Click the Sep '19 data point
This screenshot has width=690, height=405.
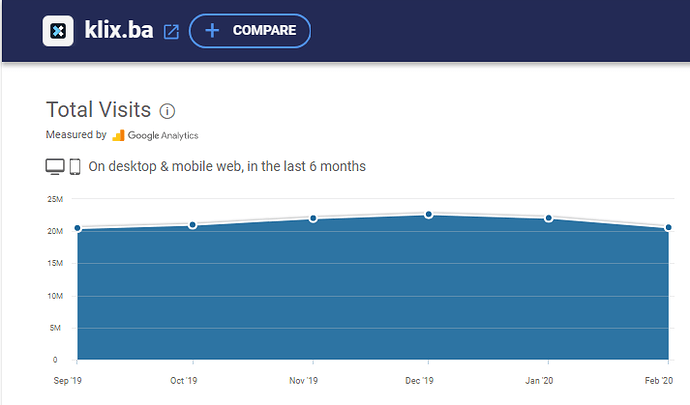pyautogui.click(x=77, y=228)
